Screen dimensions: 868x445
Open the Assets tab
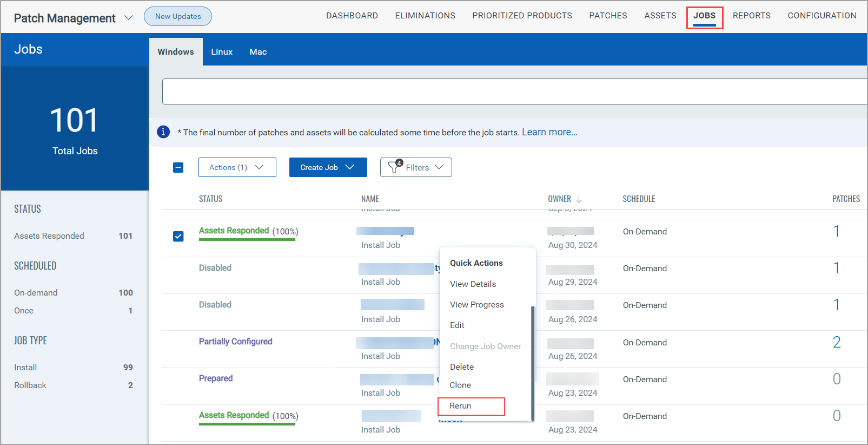tap(660, 16)
